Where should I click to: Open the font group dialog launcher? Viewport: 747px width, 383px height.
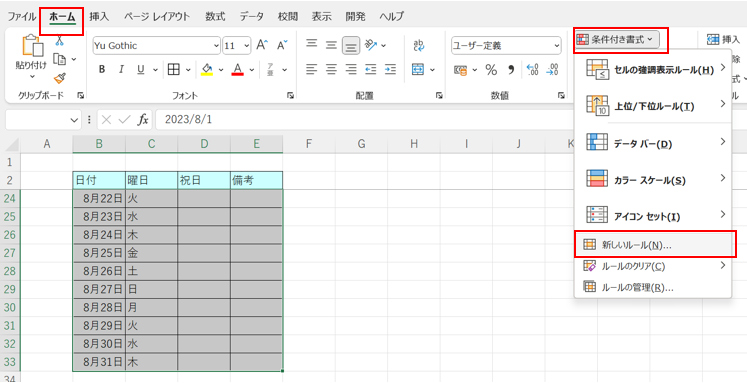290,96
